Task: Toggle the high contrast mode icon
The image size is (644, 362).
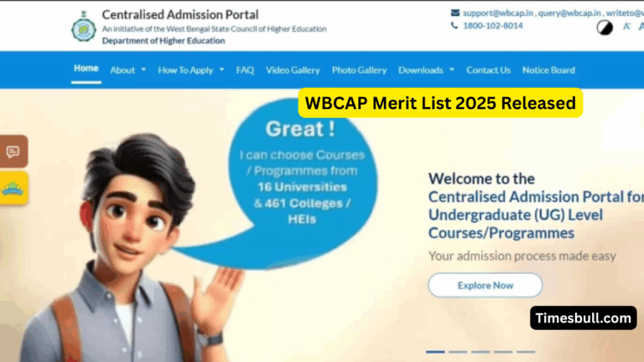Action: 604,27
